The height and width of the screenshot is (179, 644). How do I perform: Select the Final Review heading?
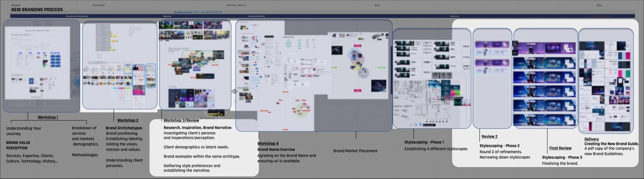point(560,148)
